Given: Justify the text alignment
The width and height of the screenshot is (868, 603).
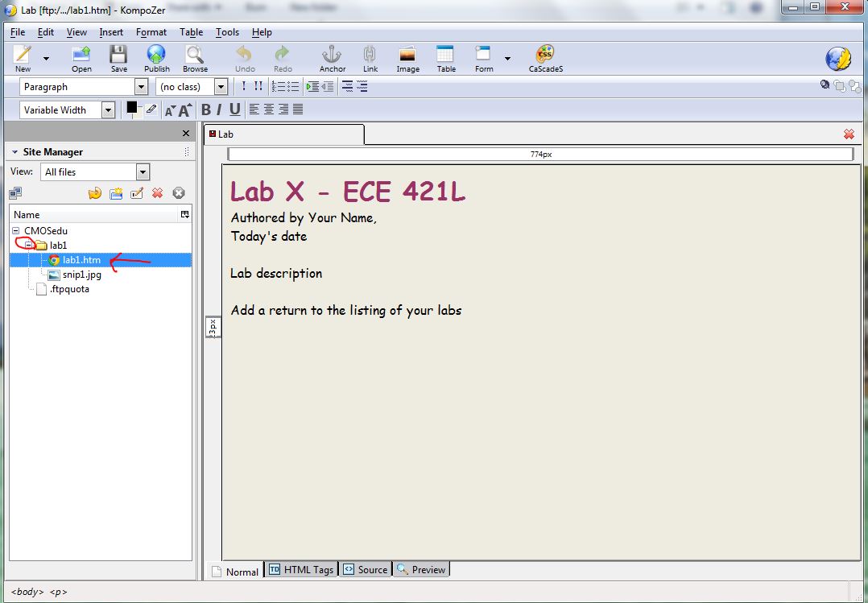Looking at the screenshot, I should click(298, 109).
